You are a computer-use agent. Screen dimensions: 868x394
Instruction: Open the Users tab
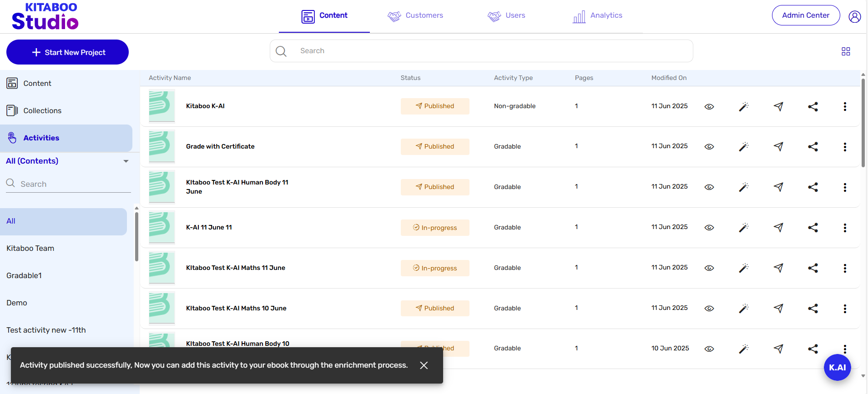[506, 16]
